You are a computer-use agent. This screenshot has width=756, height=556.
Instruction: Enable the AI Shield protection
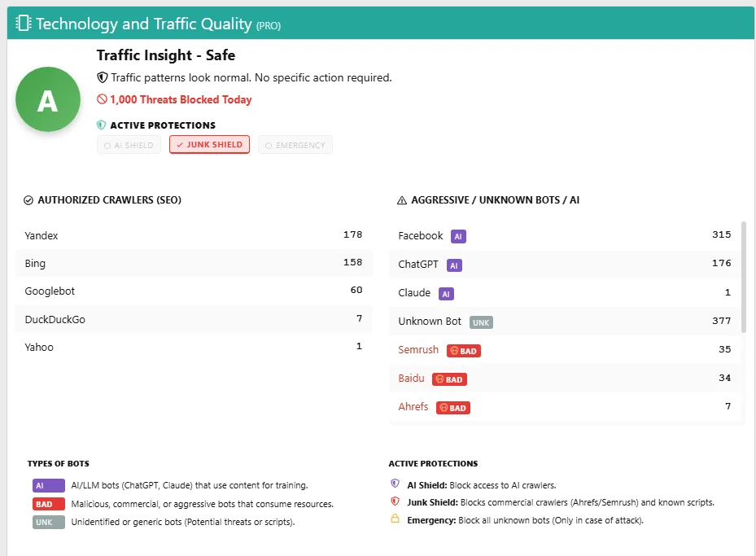pyautogui.click(x=129, y=145)
